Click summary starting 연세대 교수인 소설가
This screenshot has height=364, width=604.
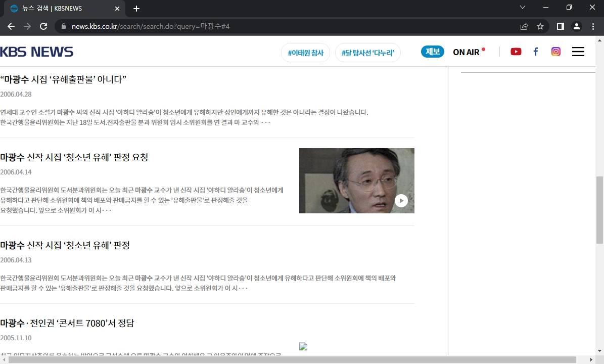184,117
